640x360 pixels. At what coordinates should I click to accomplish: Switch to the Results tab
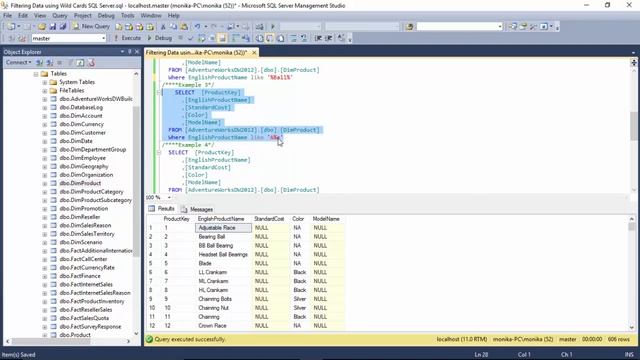(162, 209)
